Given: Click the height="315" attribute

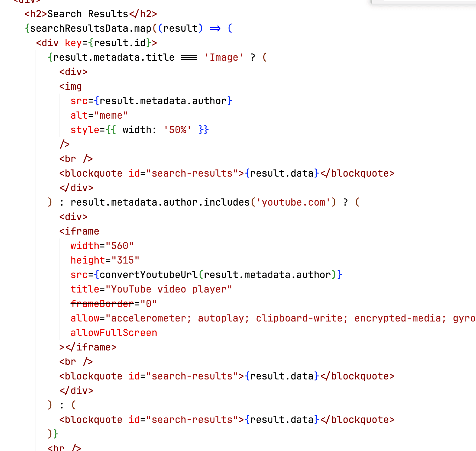Looking at the screenshot, I should pyautogui.click(x=105, y=260).
